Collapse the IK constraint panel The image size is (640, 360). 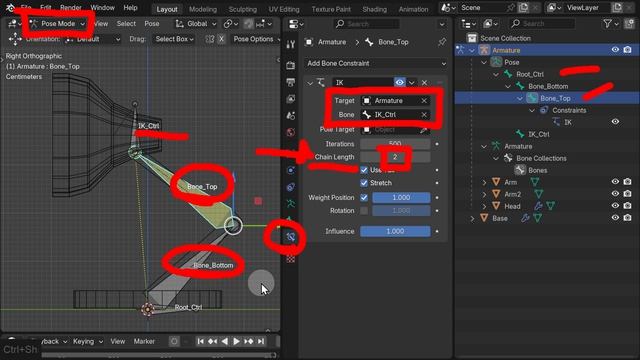pos(310,83)
